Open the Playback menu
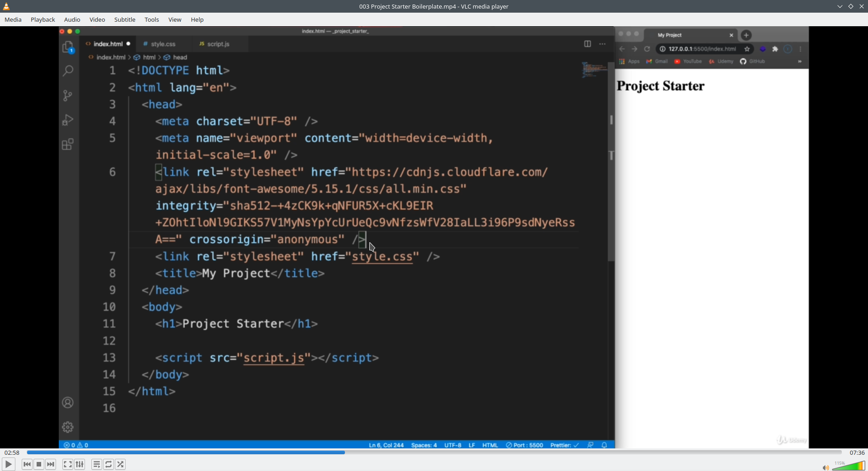Screen dimensions: 868x471 coord(43,19)
